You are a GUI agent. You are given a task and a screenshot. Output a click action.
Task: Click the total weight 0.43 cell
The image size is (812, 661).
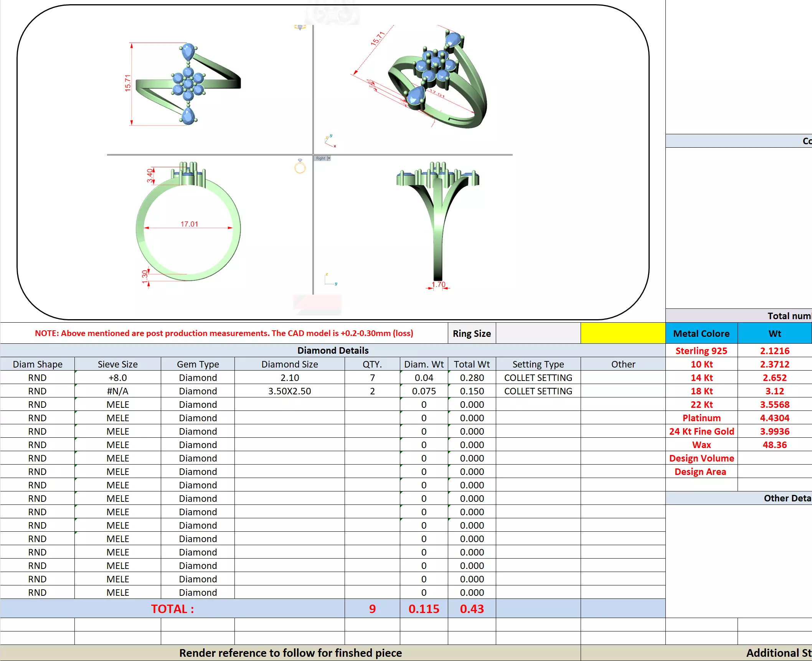(472, 609)
